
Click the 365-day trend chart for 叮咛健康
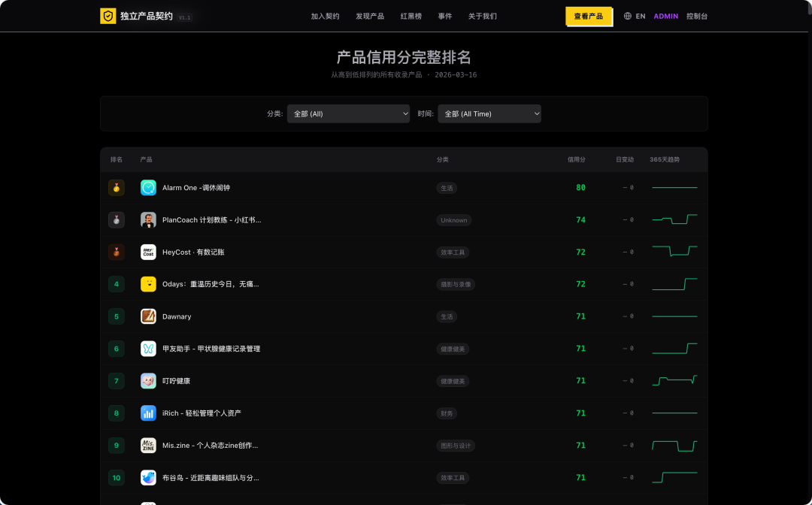pyautogui.click(x=674, y=380)
